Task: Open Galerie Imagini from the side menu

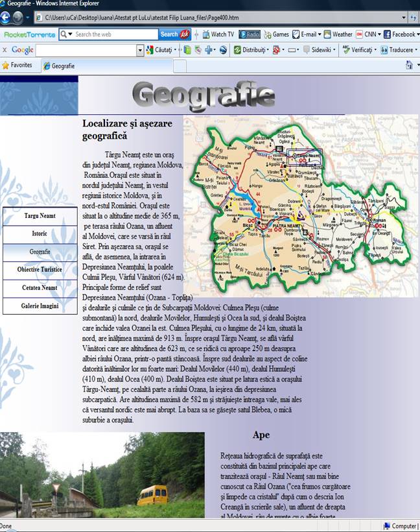Action: (40, 306)
